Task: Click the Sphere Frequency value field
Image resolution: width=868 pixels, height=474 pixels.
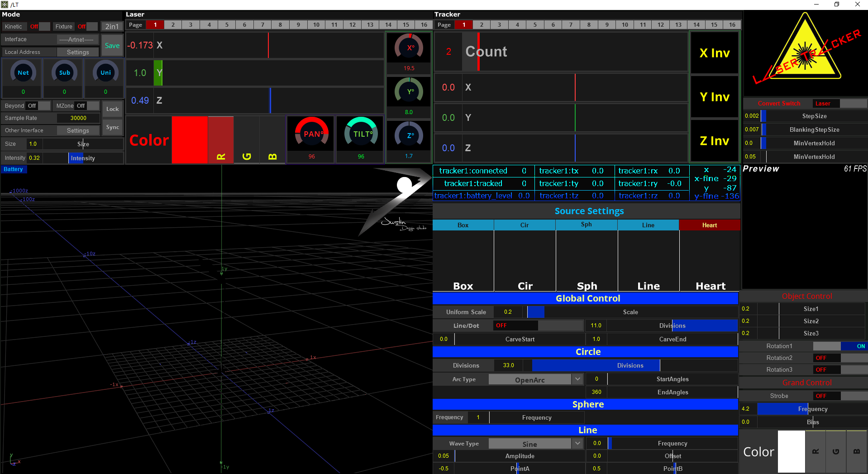Action: click(478, 417)
